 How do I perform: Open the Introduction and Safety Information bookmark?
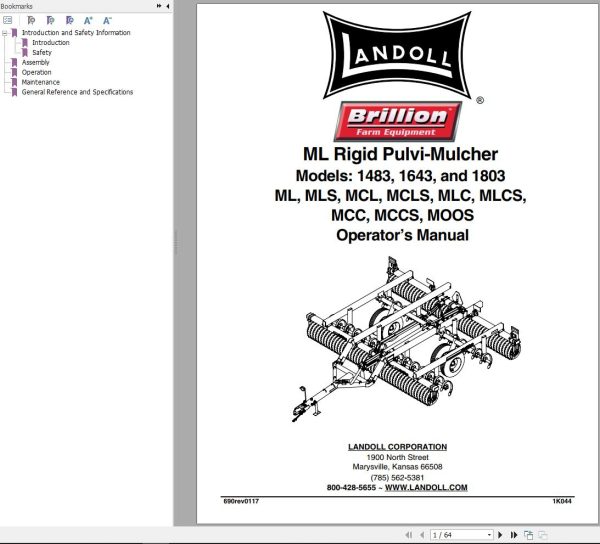[76, 33]
